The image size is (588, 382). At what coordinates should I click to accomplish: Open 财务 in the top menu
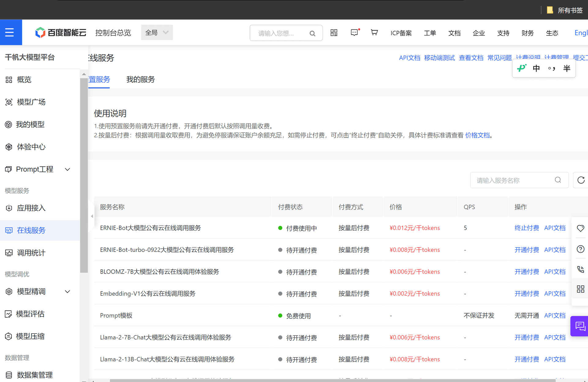528,33
